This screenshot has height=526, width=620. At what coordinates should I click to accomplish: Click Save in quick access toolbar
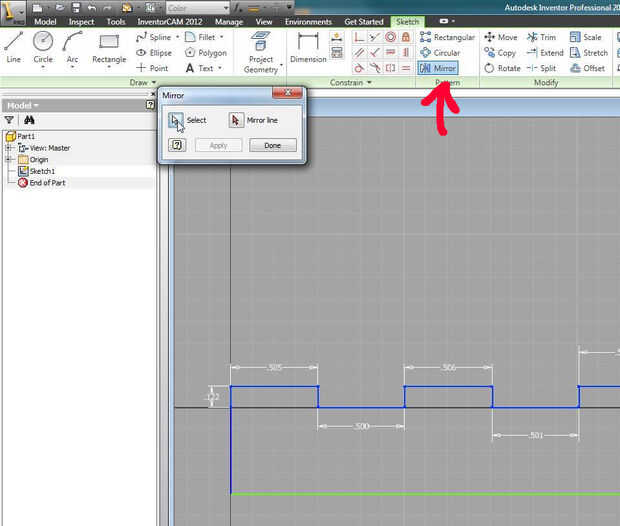[76, 8]
